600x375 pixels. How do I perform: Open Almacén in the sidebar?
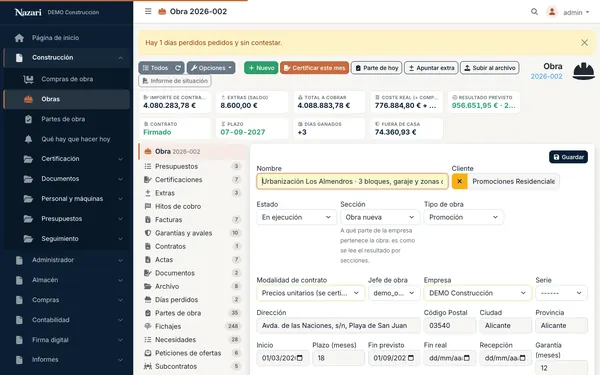[67, 280]
